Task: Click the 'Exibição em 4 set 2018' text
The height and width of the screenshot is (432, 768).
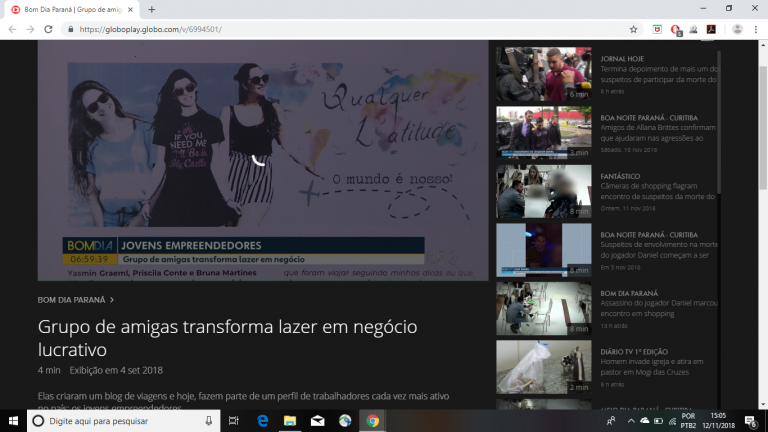Action: (x=116, y=370)
